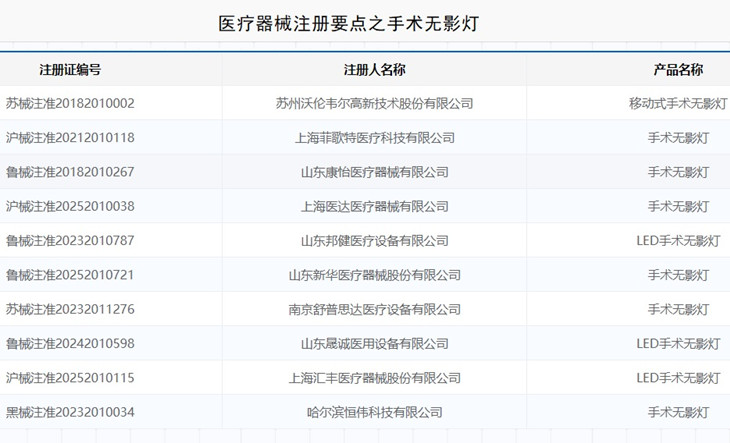Click the 注册人名称 column header

tap(374, 70)
